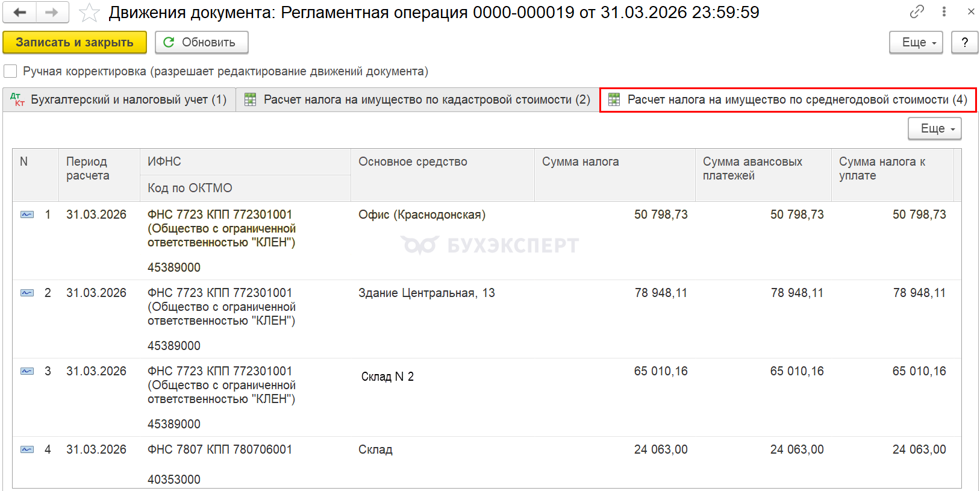This screenshot has width=980, height=491.
Task: Click the forward navigation arrow
Action: pos(52,12)
